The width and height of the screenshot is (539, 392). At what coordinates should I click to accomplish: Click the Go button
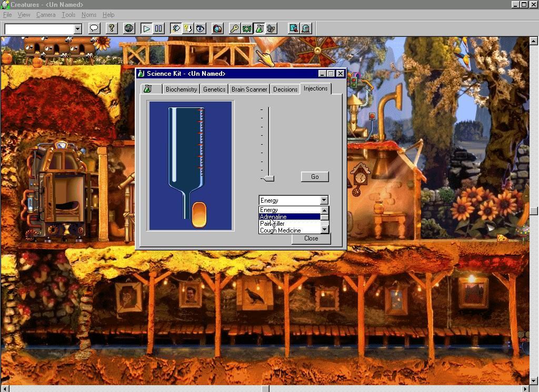[315, 177]
